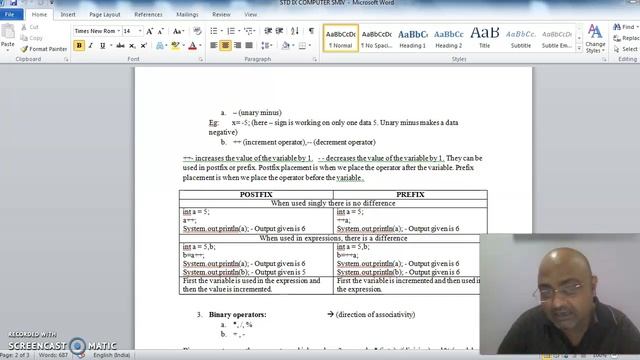This screenshot has width=640, height=360.
Task: Expand the Paste options arrow
Action: pos(8,51)
